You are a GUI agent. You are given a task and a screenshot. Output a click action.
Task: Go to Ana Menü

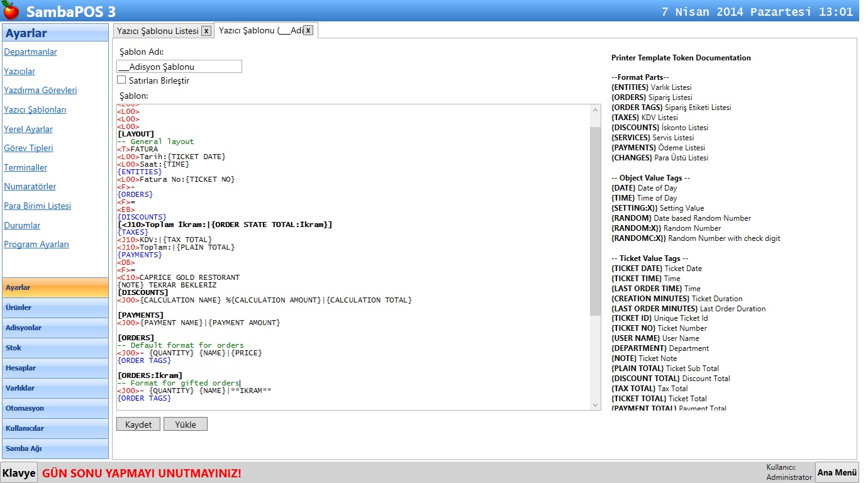(x=837, y=472)
